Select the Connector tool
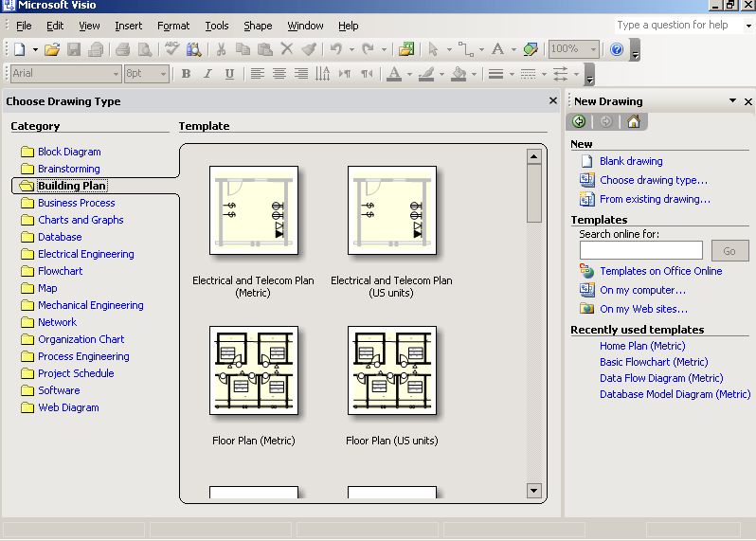The width and height of the screenshot is (756, 541). tap(465, 49)
